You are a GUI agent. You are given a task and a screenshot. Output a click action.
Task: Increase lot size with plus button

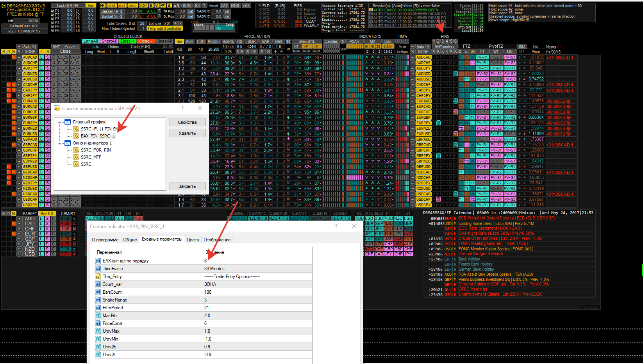coord(175,23)
